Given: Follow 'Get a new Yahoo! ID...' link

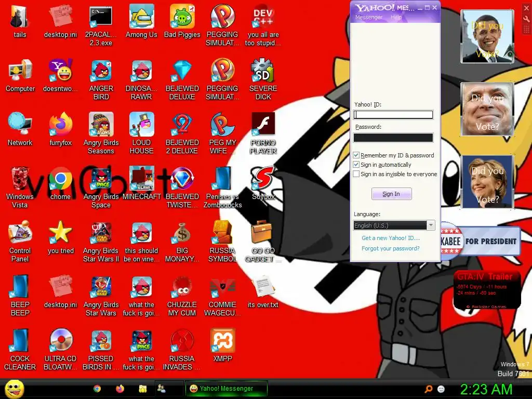Looking at the screenshot, I should pos(391,238).
